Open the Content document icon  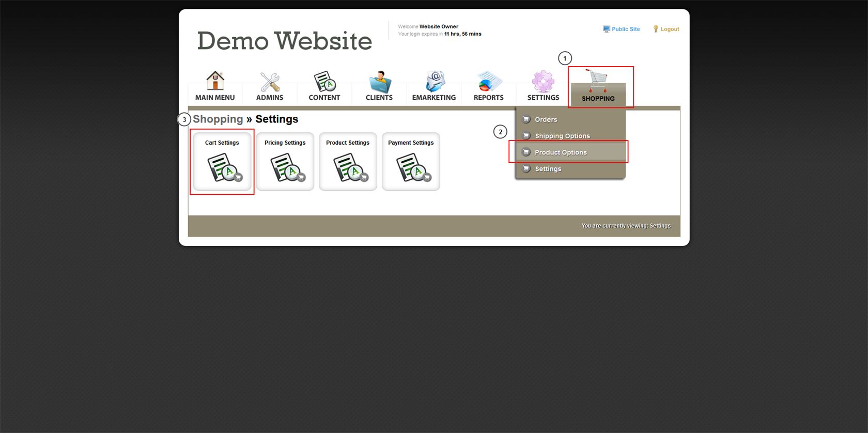324,82
